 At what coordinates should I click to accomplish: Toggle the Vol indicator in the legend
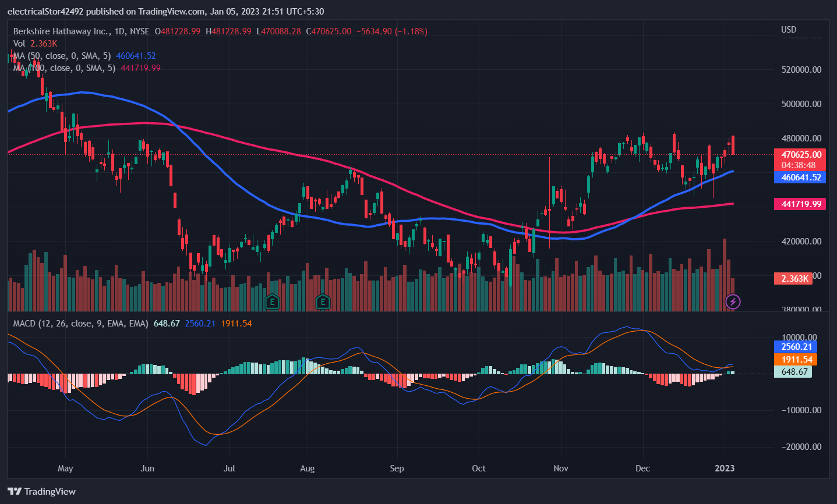pyautogui.click(x=18, y=44)
